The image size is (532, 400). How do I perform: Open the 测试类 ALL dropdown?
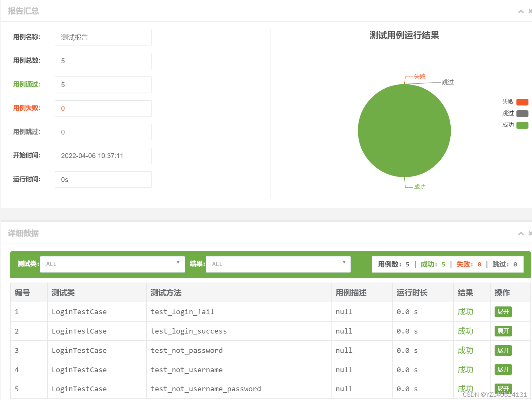(113, 264)
